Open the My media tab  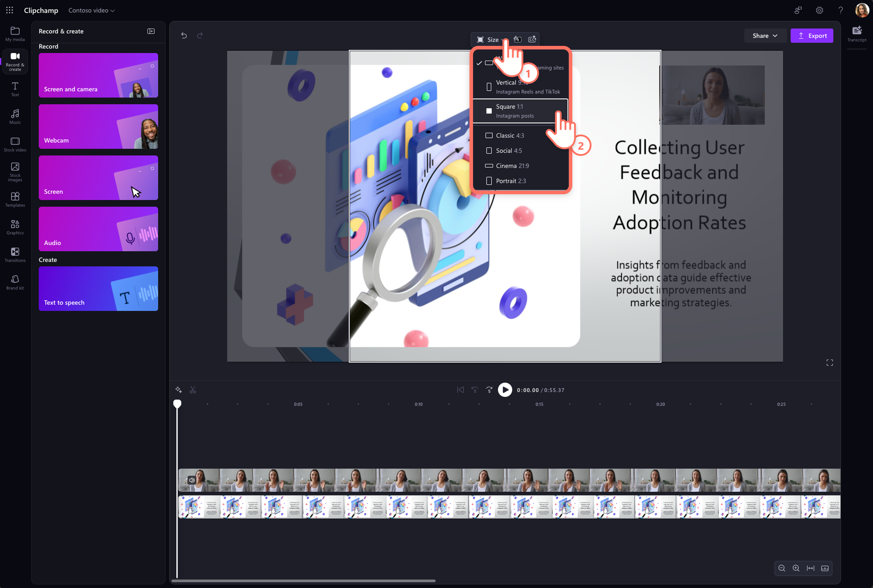click(x=15, y=34)
